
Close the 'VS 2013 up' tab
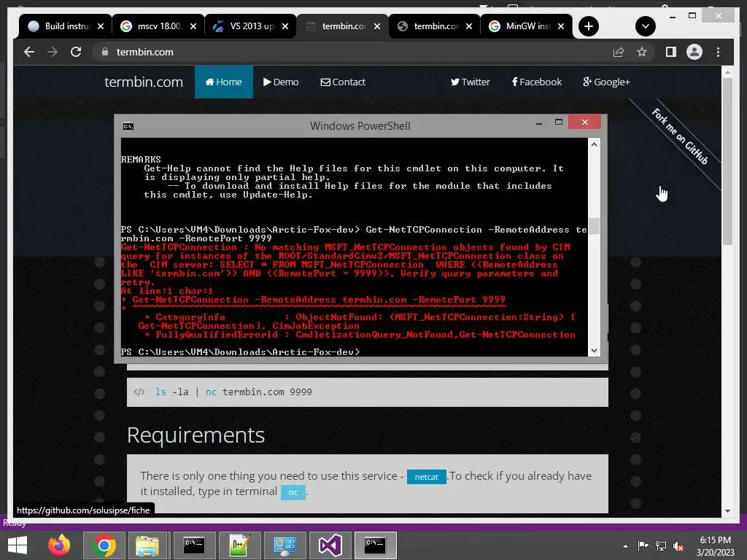pos(285,26)
